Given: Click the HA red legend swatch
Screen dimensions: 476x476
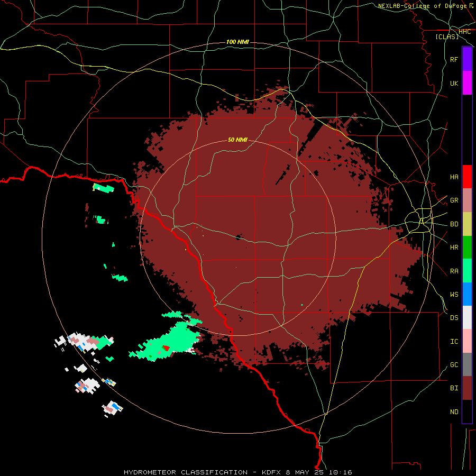Looking at the screenshot, I should point(467,177).
